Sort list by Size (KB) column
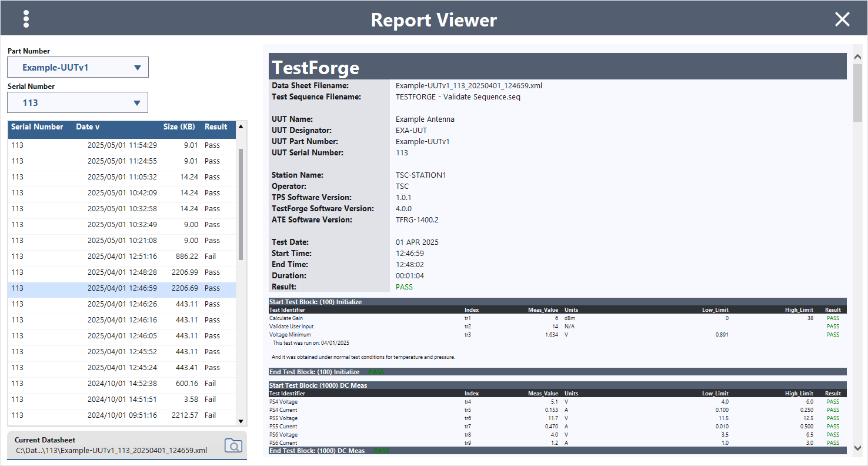Image resolution: width=868 pixels, height=466 pixels. pos(179,127)
